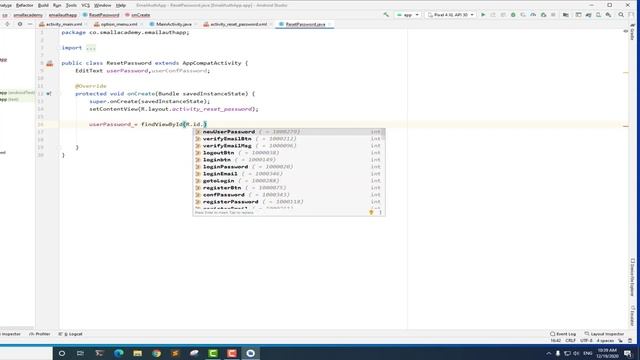Run the app with the green play icon
The width and height of the screenshot is (640, 360).
[x=483, y=15]
